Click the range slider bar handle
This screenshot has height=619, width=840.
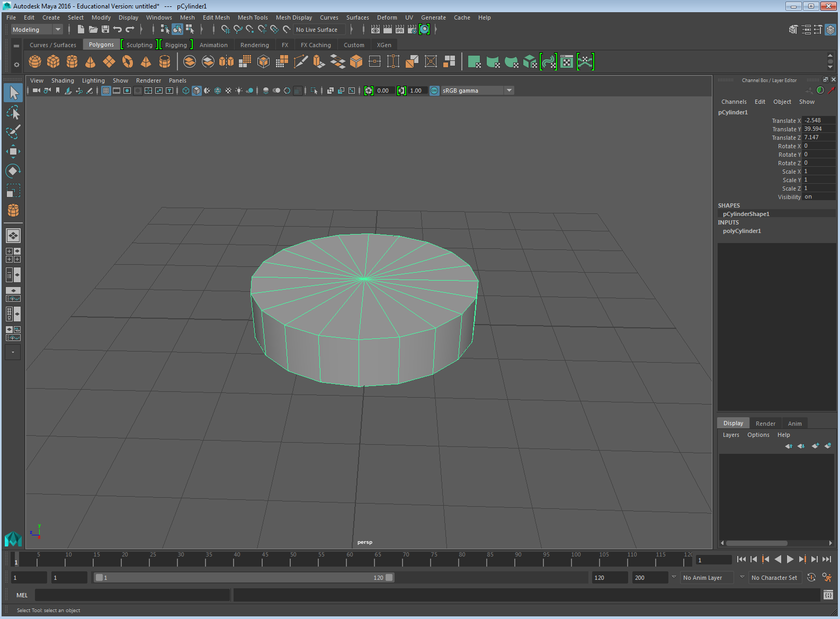pos(244,578)
